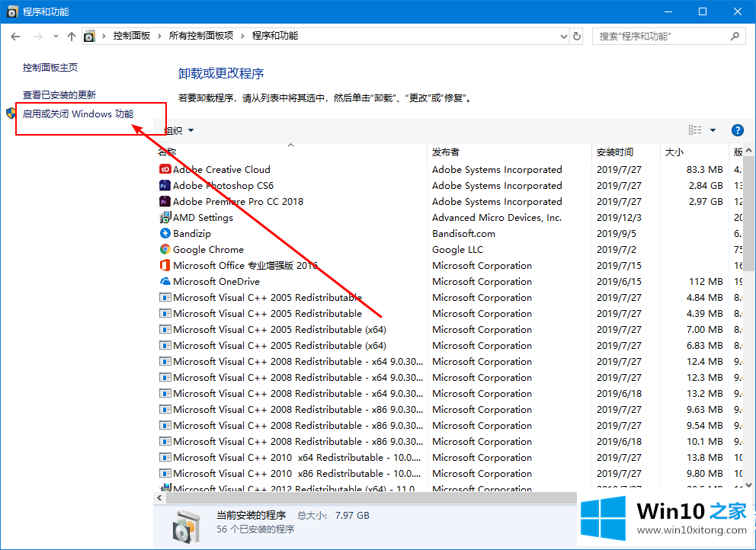Select the Google Chrome program name
The image size is (756, 550).
[x=208, y=249]
